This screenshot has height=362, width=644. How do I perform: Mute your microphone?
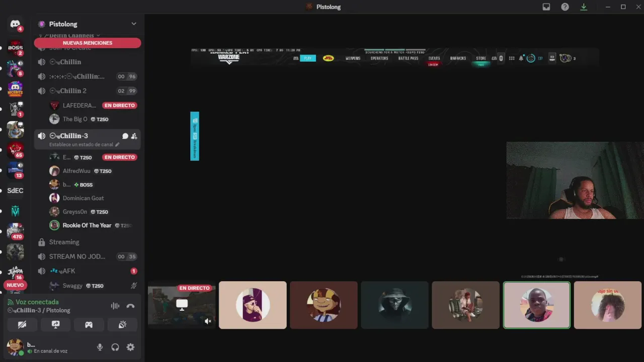pyautogui.click(x=100, y=347)
